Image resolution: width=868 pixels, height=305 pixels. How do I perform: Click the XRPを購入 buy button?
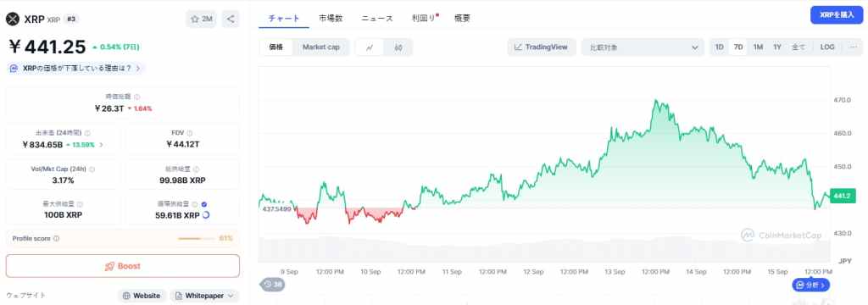837,15
